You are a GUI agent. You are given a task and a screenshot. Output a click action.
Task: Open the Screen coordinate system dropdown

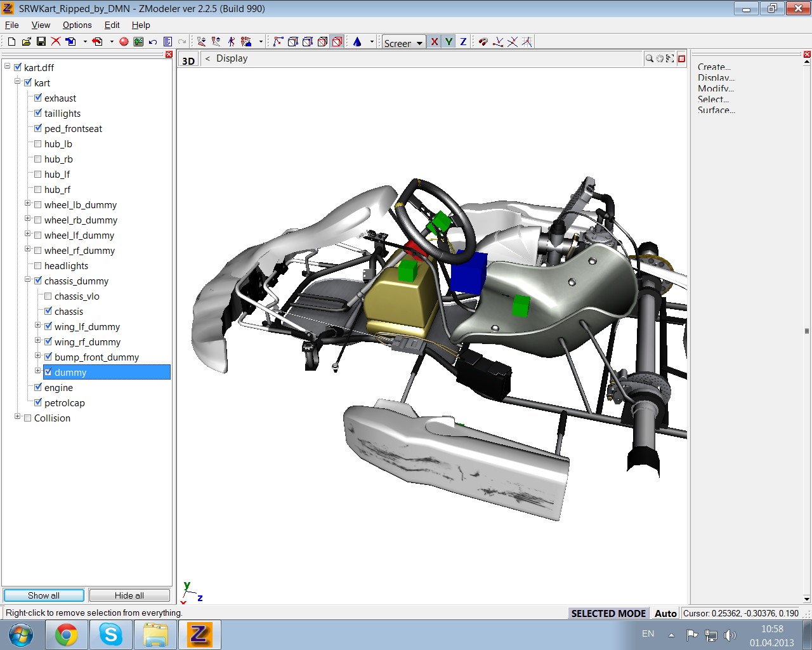[x=419, y=43]
